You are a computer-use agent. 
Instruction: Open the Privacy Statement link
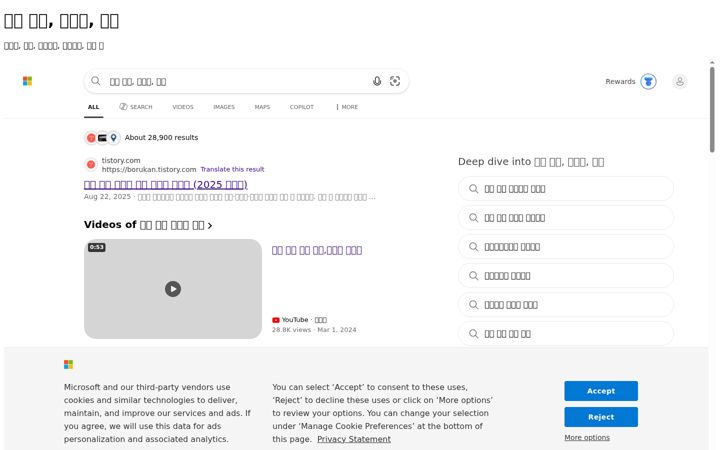point(354,439)
